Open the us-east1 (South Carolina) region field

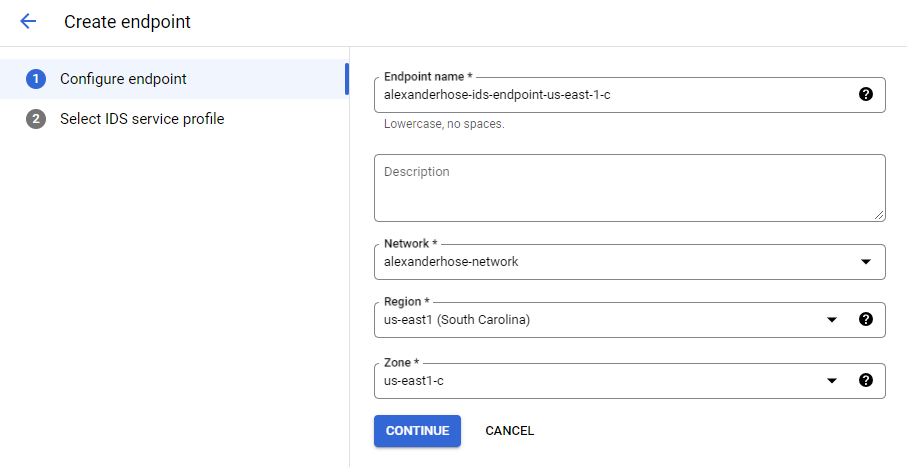point(629,319)
